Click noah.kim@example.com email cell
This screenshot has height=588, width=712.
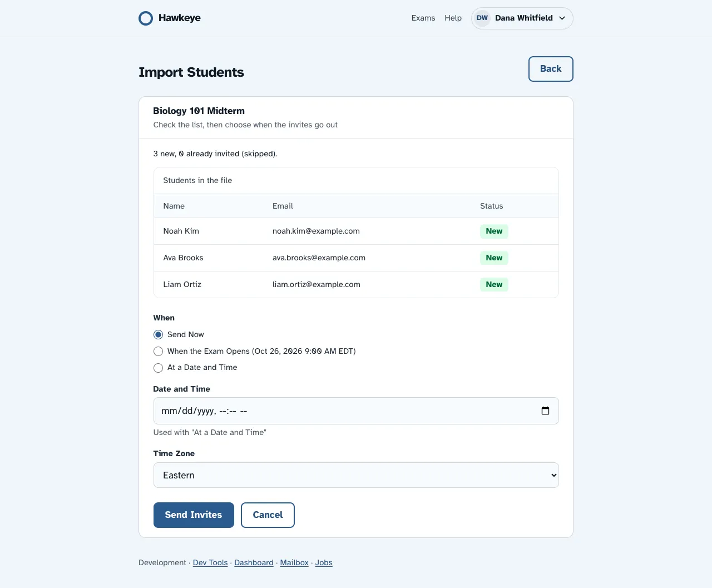pos(316,231)
